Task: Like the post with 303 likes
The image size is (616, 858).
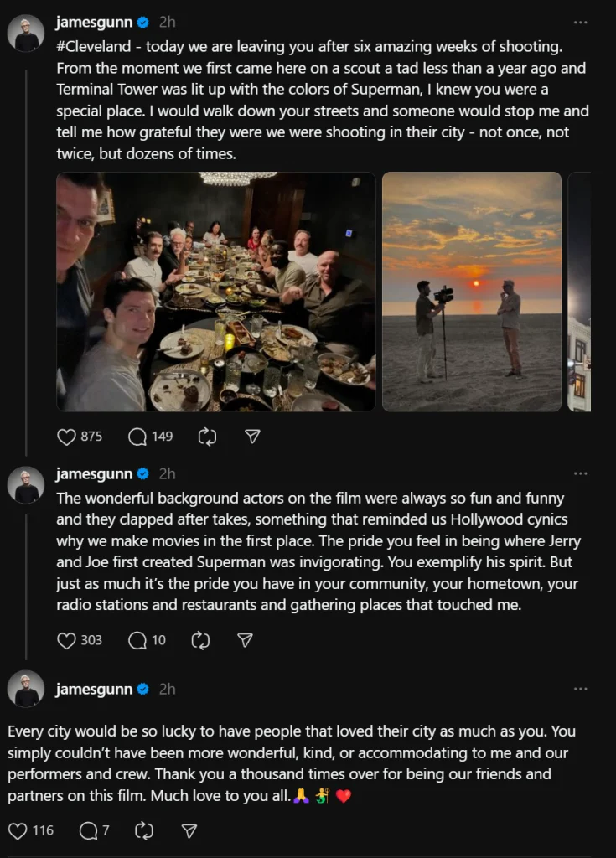Action: pos(67,640)
